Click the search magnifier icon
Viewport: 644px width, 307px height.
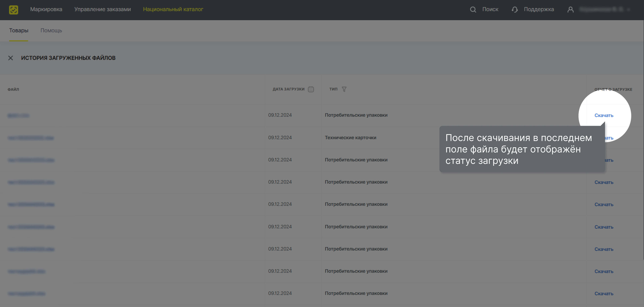point(473,10)
